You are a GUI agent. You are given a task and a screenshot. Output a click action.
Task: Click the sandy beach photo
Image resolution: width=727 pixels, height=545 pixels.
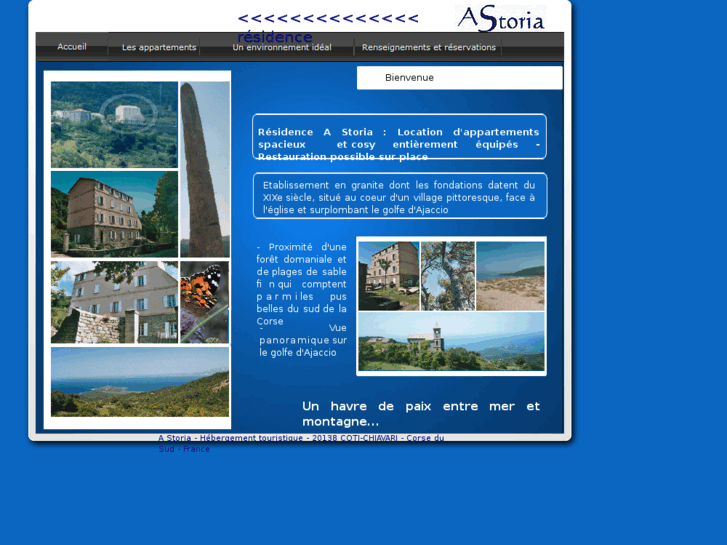tap(510, 276)
